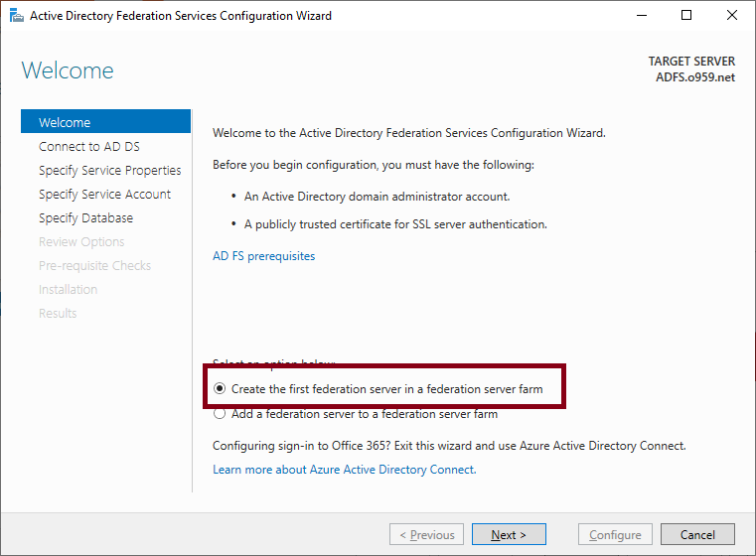Open the Specify Database step
Image resolution: width=756 pixels, height=556 pixels.
point(85,217)
